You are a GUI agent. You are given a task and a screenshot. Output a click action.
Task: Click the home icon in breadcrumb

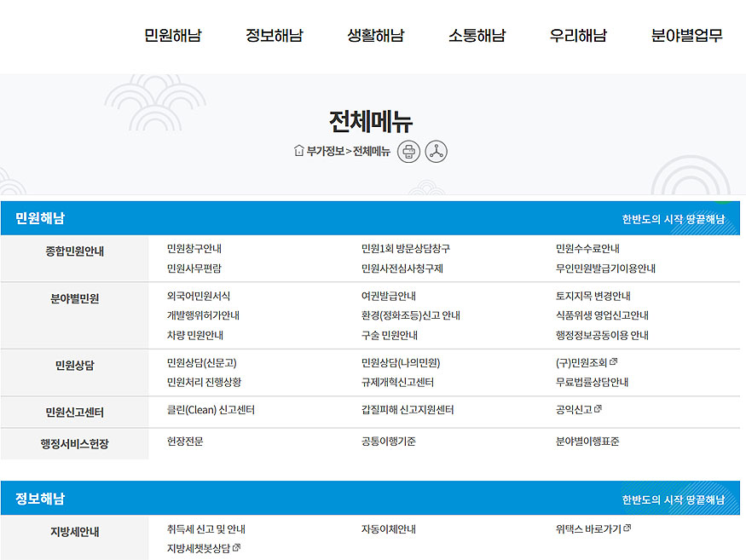tap(298, 152)
